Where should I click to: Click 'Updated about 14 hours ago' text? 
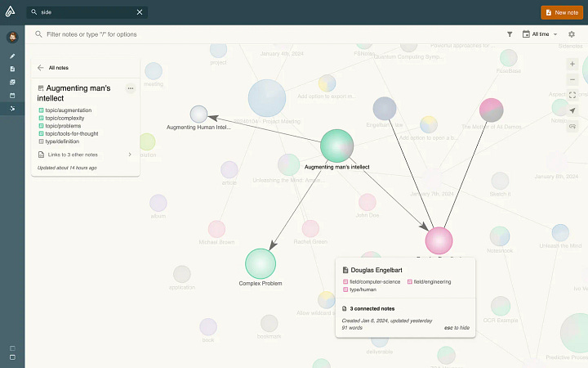coord(67,168)
